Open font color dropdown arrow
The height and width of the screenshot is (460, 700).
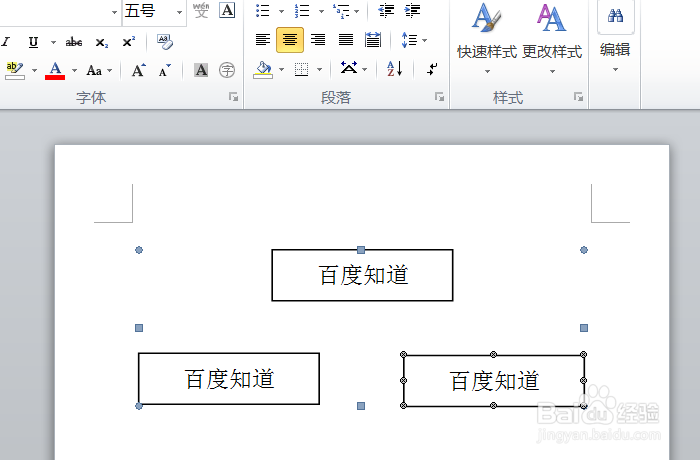(x=75, y=71)
